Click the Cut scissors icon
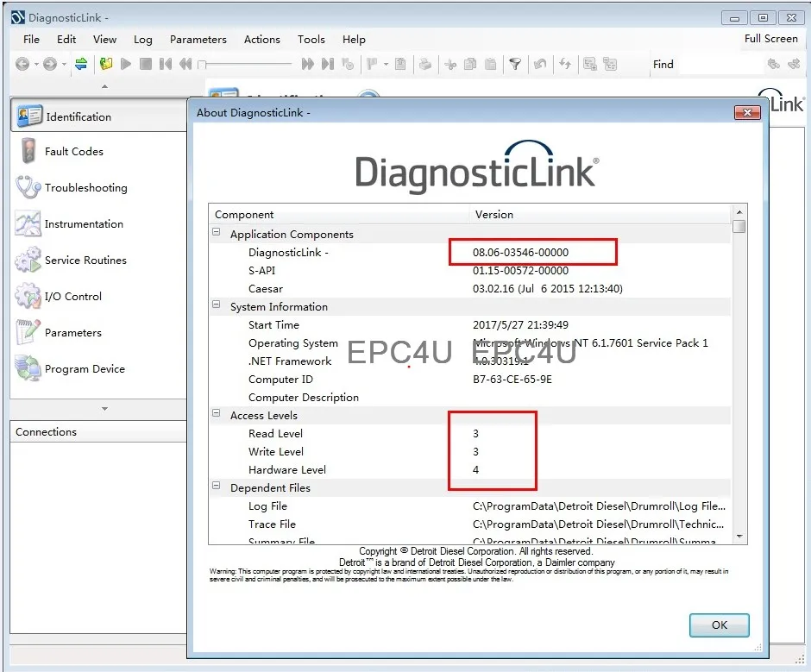This screenshot has height=672, width=811. point(450,64)
